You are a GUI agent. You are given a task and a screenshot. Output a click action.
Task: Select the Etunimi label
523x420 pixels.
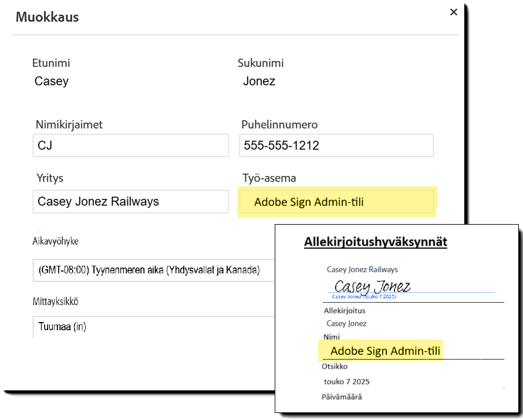pos(51,63)
